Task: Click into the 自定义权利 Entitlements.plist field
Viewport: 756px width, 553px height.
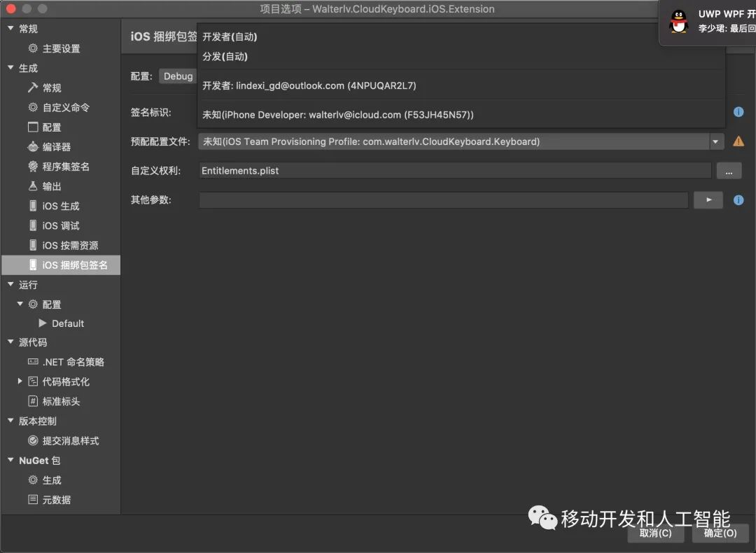Action: [455, 171]
